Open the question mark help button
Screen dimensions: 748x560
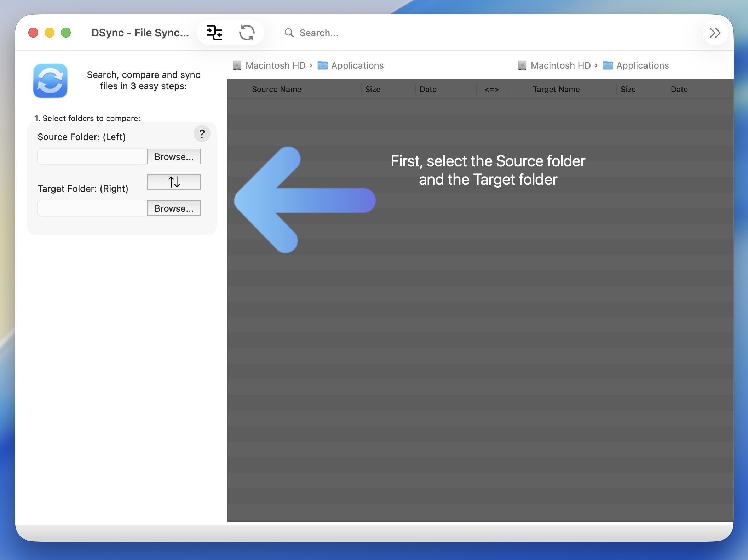202,134
